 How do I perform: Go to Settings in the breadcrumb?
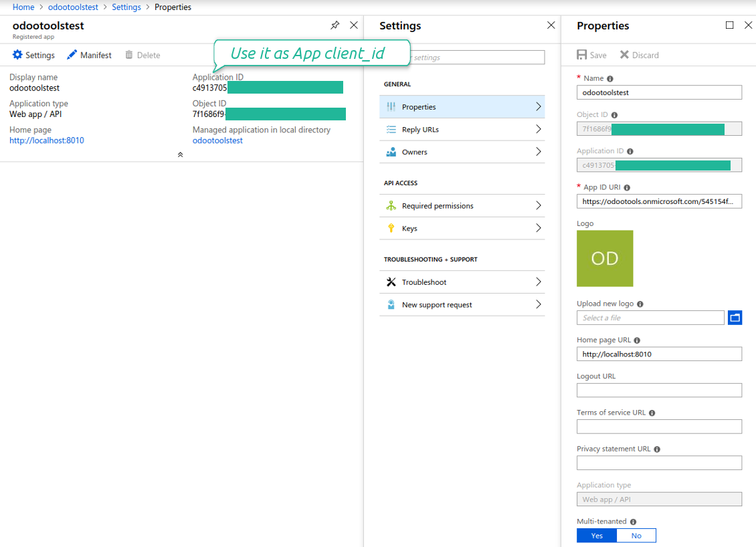[x=126, y=7]
